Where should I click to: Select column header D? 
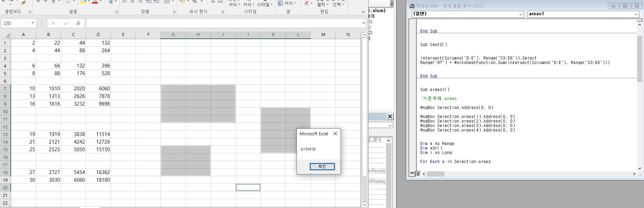(98, 35)
